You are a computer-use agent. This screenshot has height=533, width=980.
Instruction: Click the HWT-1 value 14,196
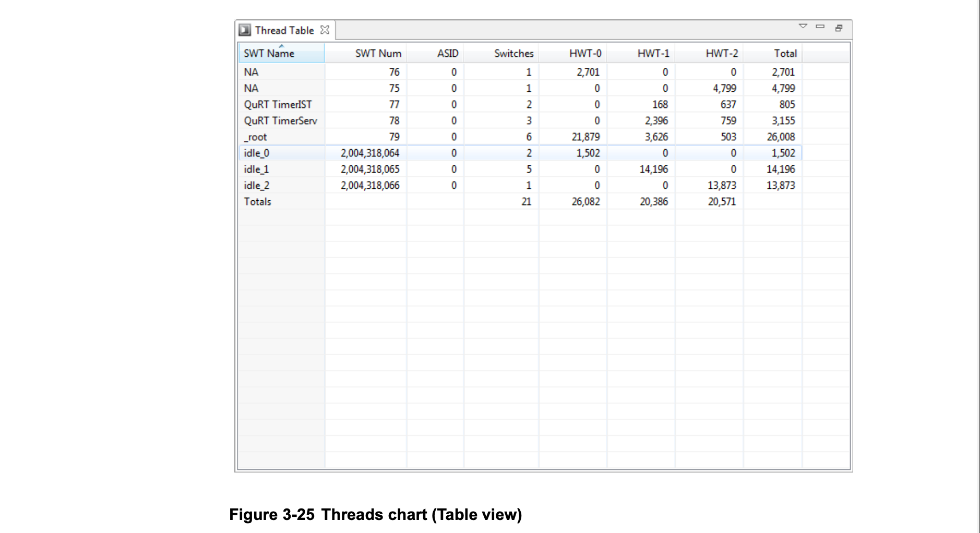tap(654, 169)
